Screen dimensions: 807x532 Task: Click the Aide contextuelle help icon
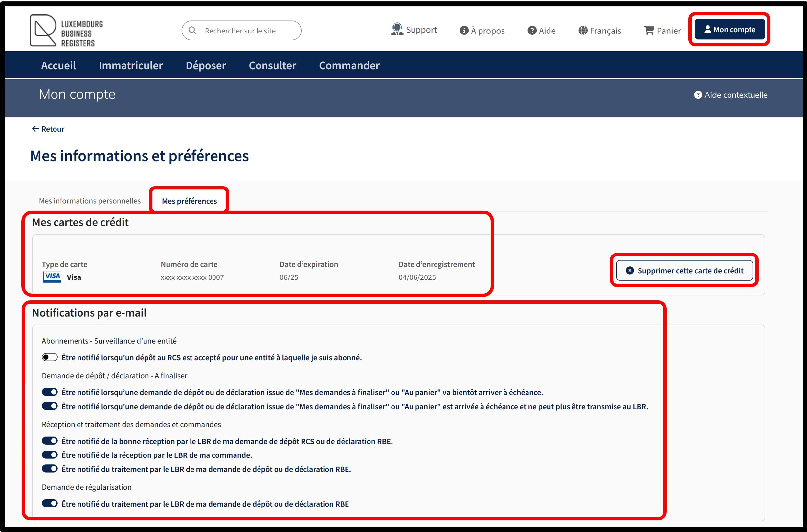[x=698, y=95]
